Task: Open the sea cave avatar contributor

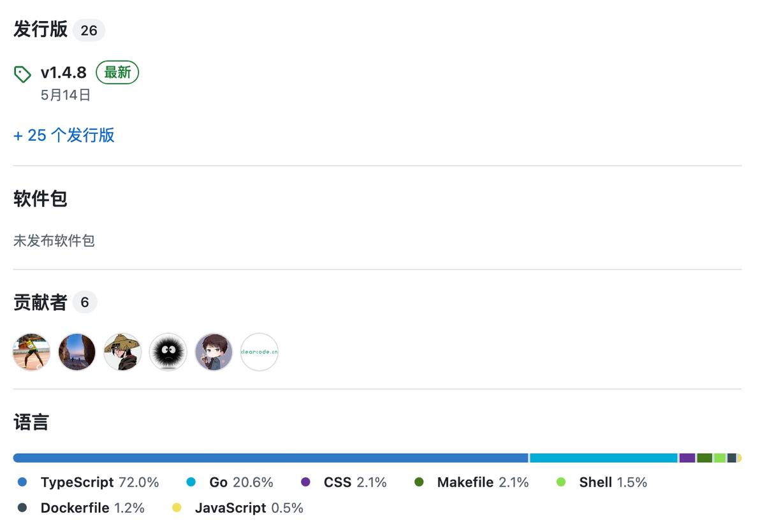Action: (x=77, y=352)
